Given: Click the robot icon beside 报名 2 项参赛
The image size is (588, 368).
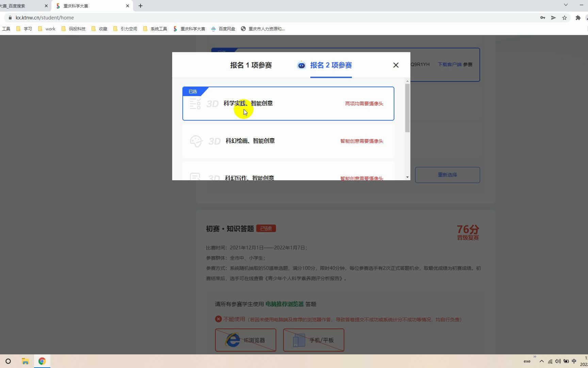Looking at the screenshot, I should pyautogui.click(x=301, y=65).
